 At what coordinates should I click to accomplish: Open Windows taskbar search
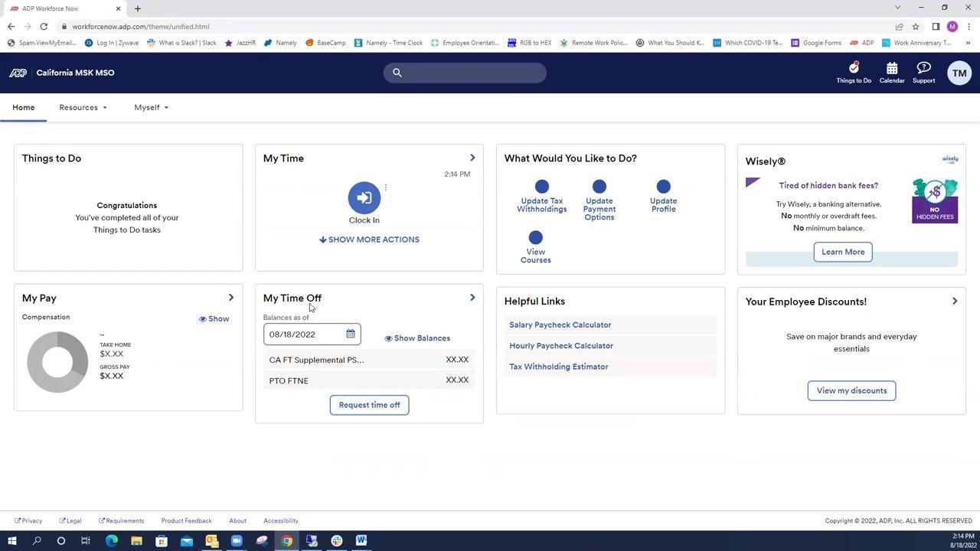(x=37, y=540)
